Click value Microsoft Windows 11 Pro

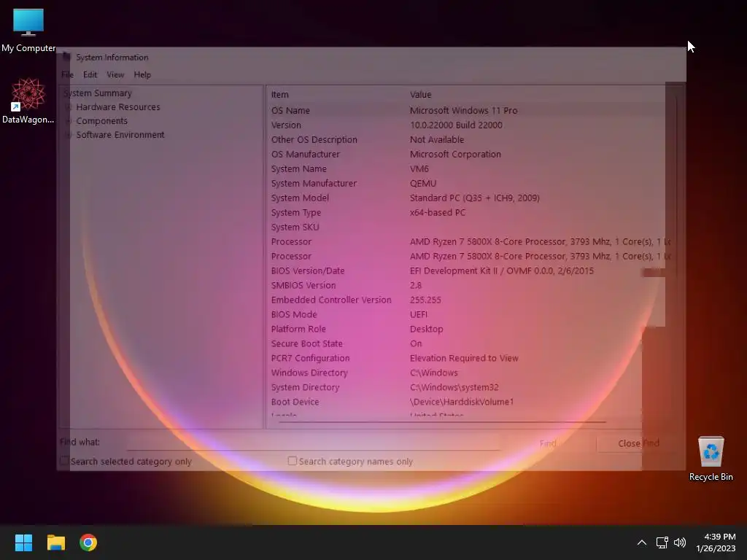pos(463,111)
